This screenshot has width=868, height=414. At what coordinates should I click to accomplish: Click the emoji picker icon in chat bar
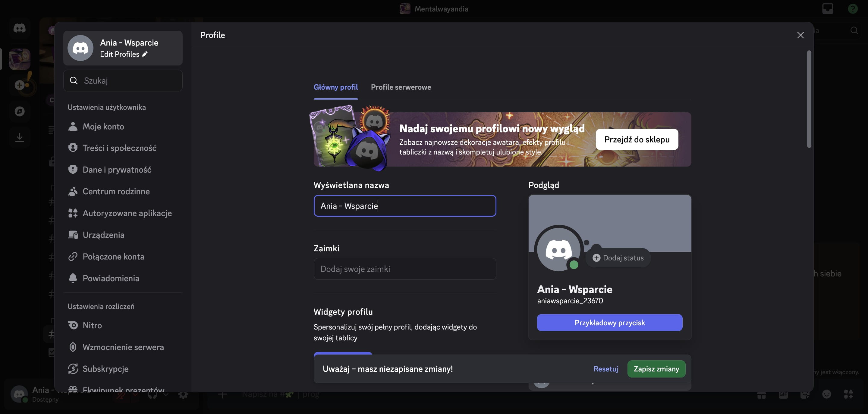826,394
